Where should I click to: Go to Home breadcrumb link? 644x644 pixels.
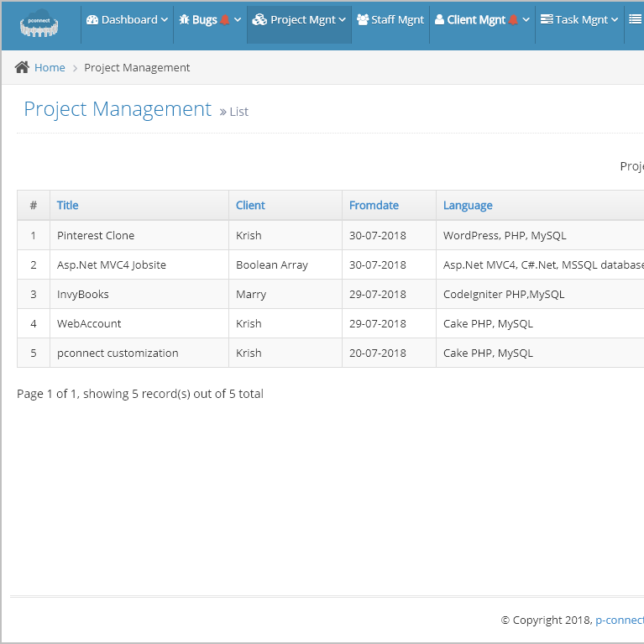[x=50, y=67]
